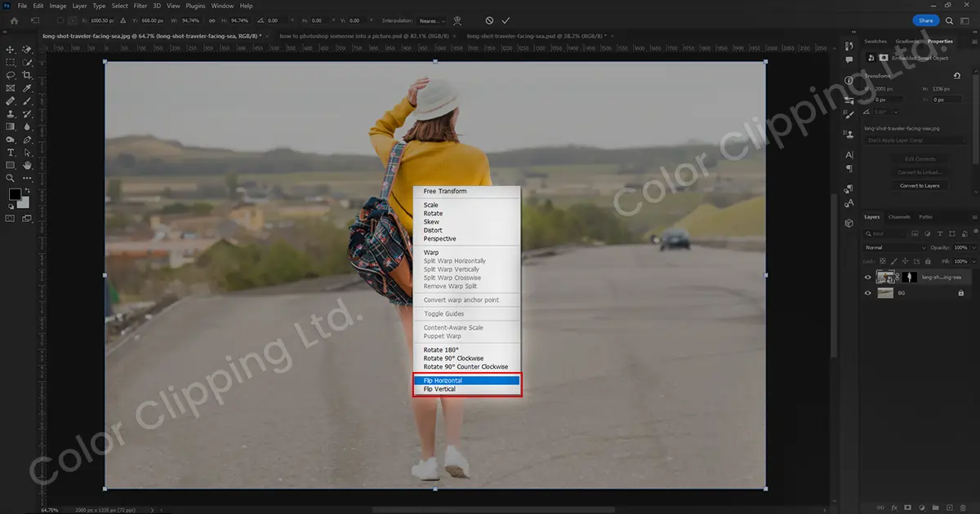This screenshot has height=514, width=980.
Task: Reset the transform in Properties panel
Action: click(x=956, y=76)
